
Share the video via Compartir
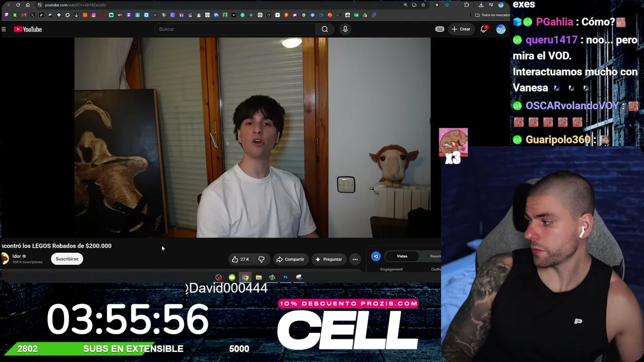coord(290,259)
